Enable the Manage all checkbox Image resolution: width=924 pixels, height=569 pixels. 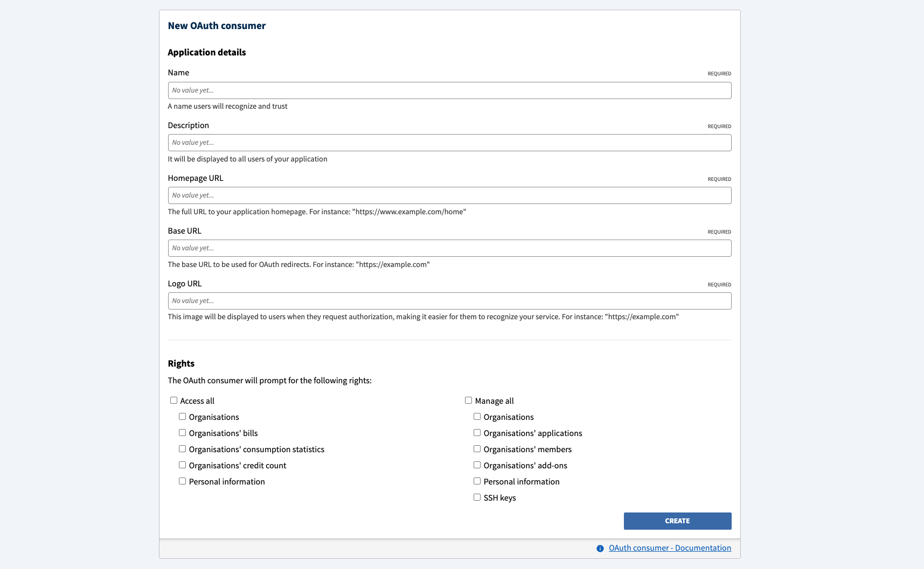click(468, 400)
